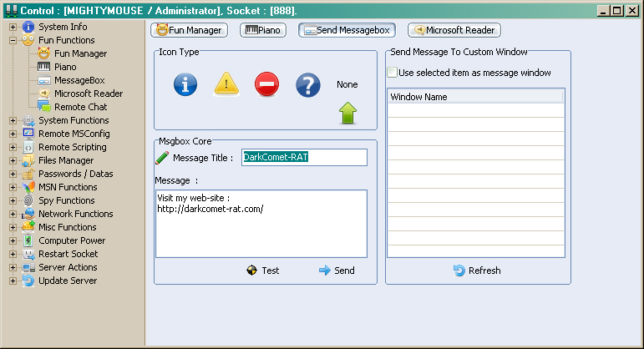This screenshot has width=644, height=349.
Task: Click the Network Functions globe icon
Action: 28,214
